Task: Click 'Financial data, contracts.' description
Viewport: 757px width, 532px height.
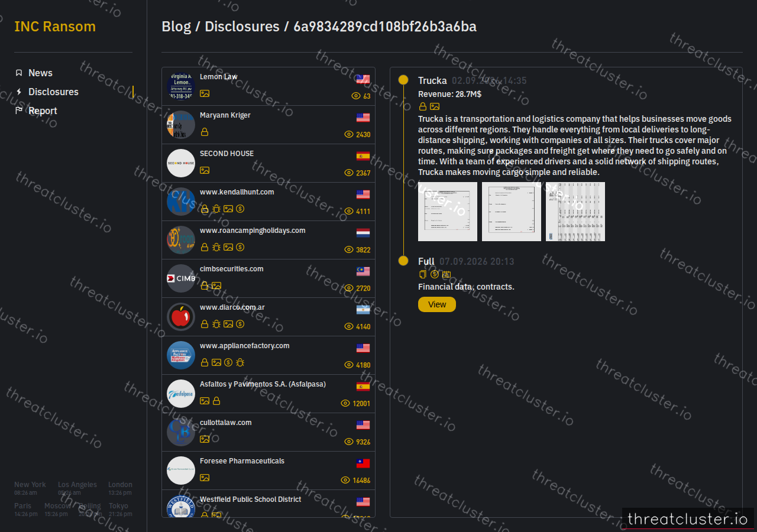Action: 466,287
